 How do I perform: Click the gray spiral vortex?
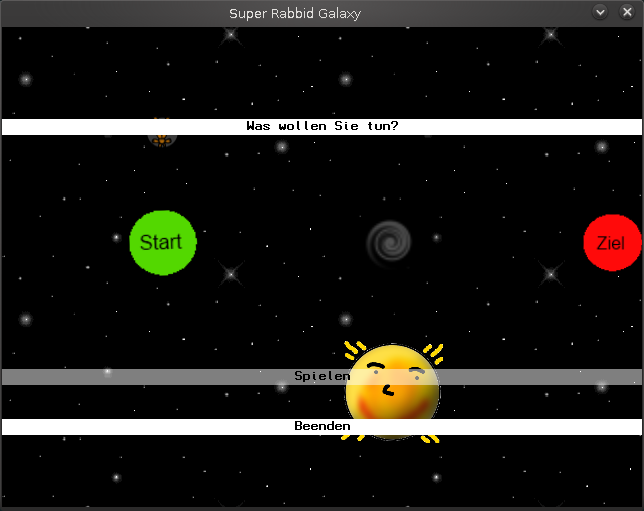pos(388,242)
